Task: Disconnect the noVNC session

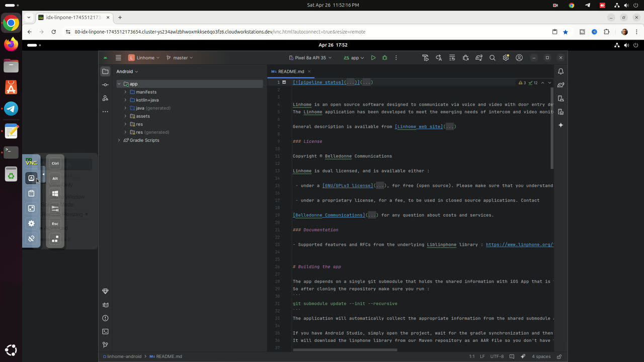Action: (x=31, y=239)
